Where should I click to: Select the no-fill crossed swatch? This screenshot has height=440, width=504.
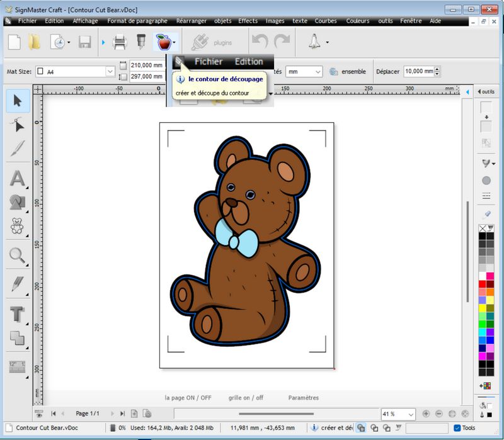pyautogui.click(x=483, y=228)
